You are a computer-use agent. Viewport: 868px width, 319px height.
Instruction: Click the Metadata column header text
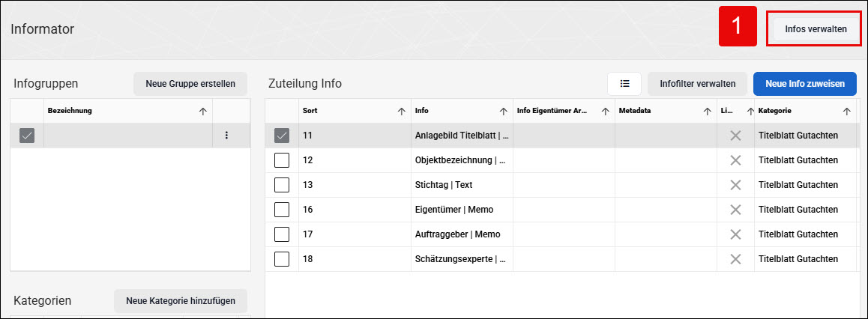coord(635,111)
